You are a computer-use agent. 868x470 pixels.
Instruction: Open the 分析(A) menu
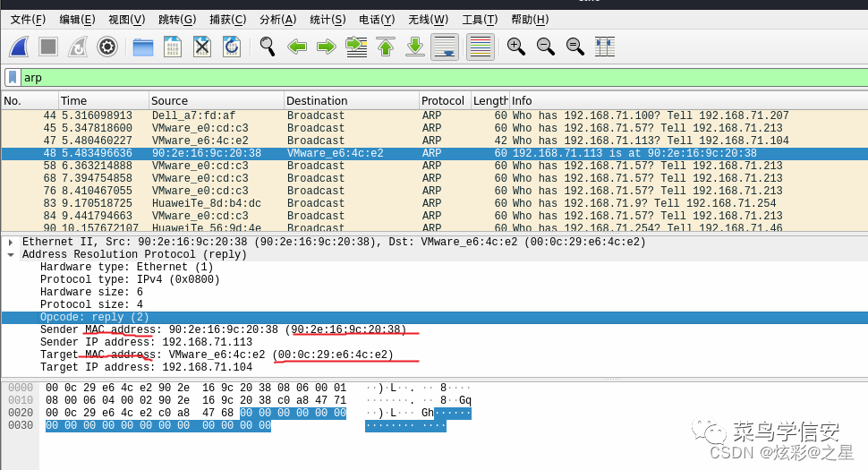(278, 20)
